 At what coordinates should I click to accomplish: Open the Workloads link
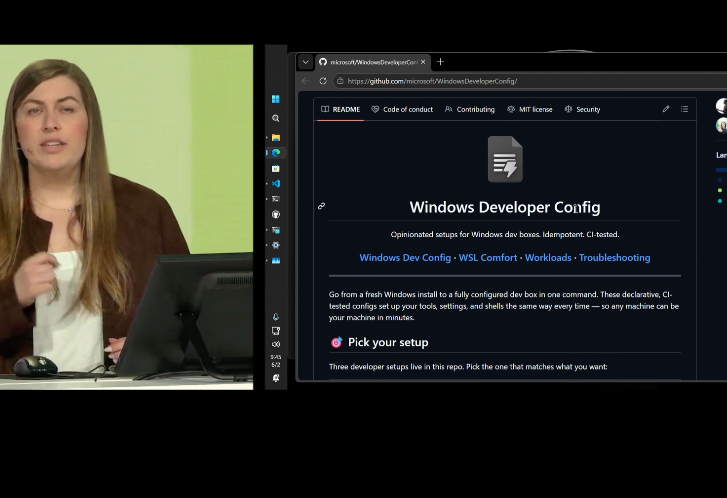tap(548, 258)
